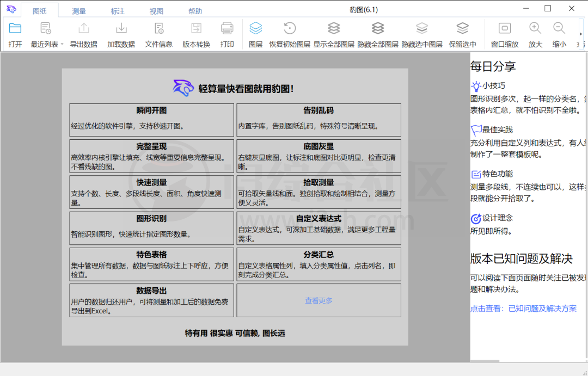Click the side panel vertical scrollbar
The width and height of the screenshot is (588, 376).
(586, 206)
